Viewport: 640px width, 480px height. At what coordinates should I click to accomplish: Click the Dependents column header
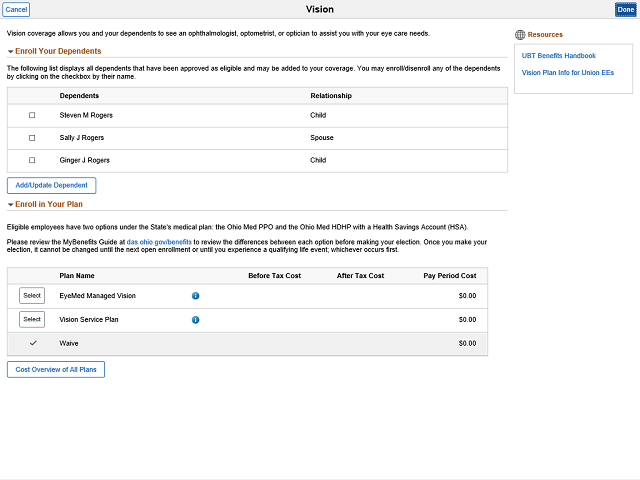coord(79,96)
